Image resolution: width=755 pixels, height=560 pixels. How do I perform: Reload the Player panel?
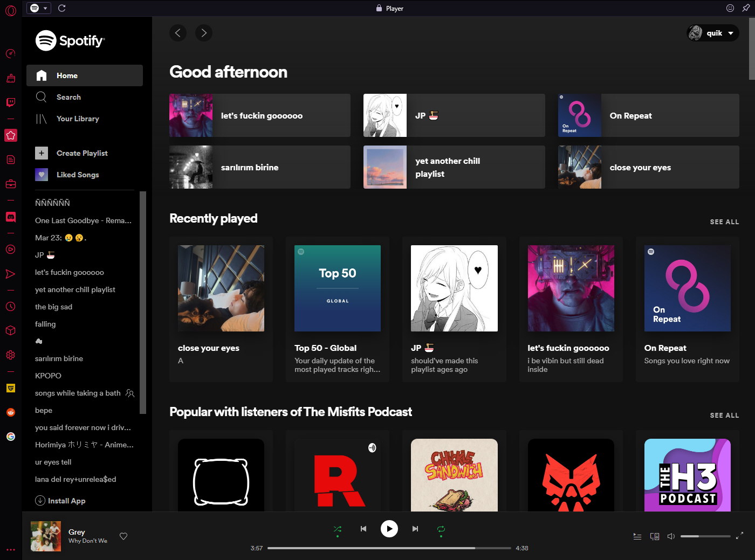62,8
